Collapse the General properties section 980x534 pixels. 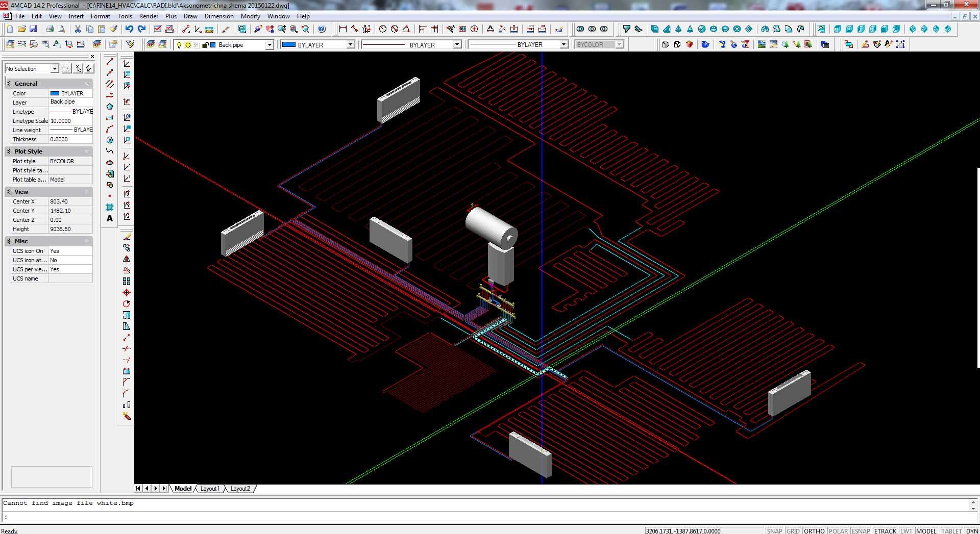coord(86,84)
